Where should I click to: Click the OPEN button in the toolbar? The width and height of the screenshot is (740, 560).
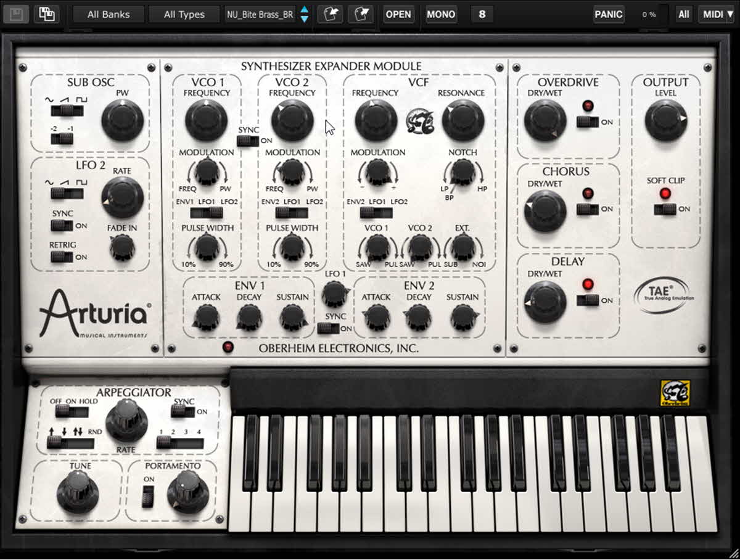(x=398, y=14)
